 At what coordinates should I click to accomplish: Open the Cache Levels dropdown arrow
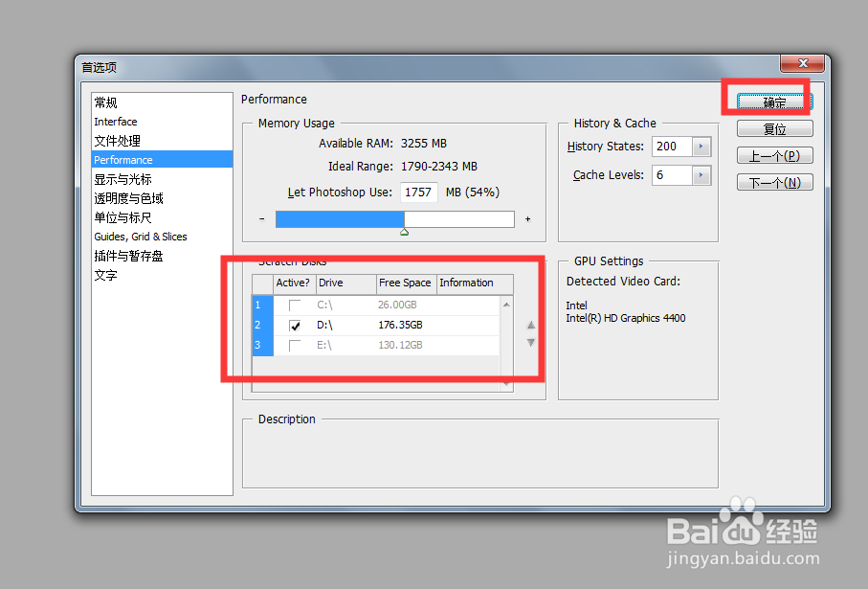[x=701, y=175]
